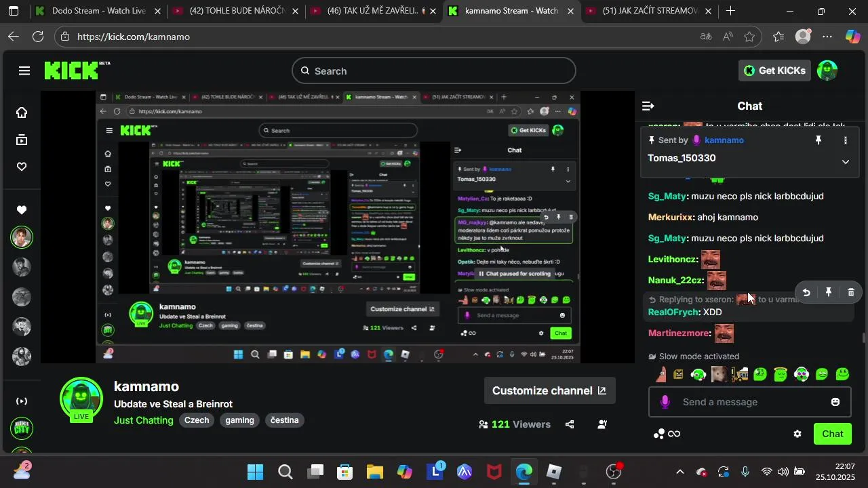
Task: Open Windows Start menu
Action: click(x=255, y=472)
